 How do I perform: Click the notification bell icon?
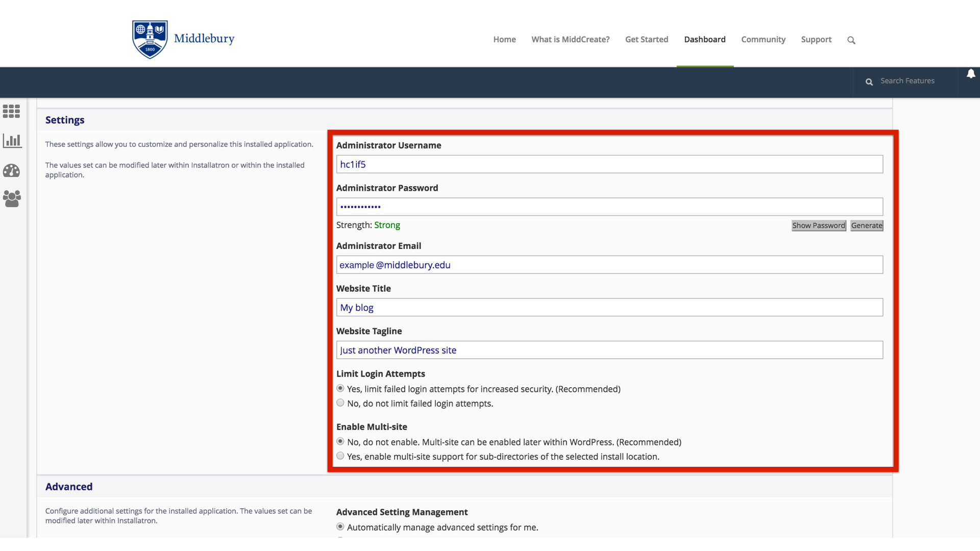click(x=971, y=74)
